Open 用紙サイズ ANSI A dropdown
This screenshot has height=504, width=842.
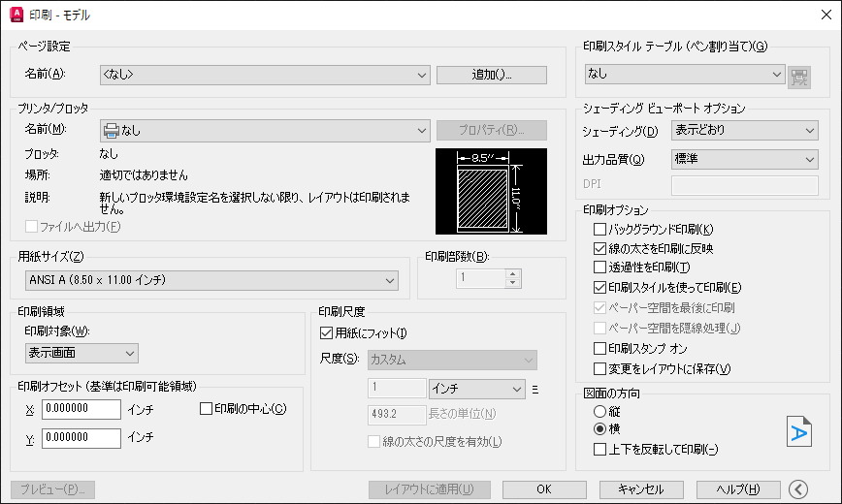tap(211, 280)
